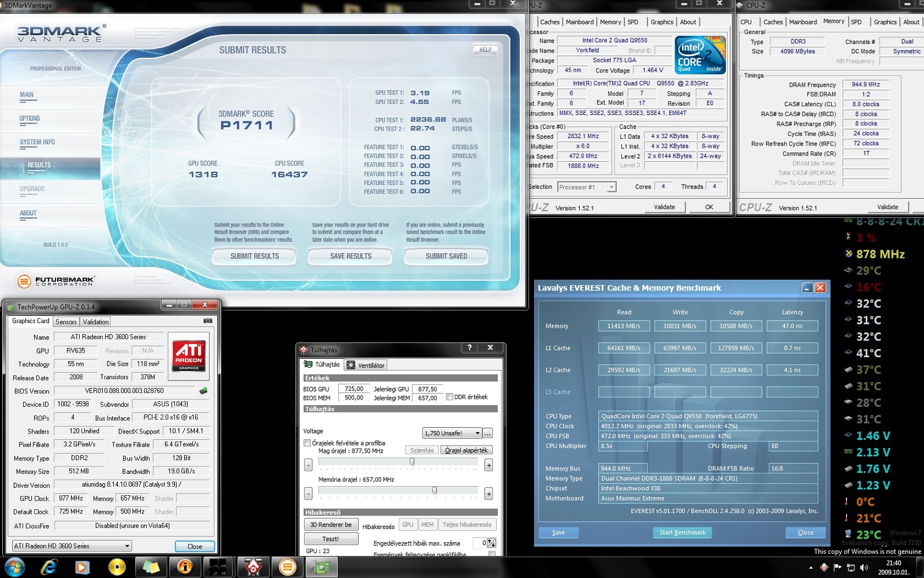Click the Memória órajel slider handle

(x=434, y=490)
